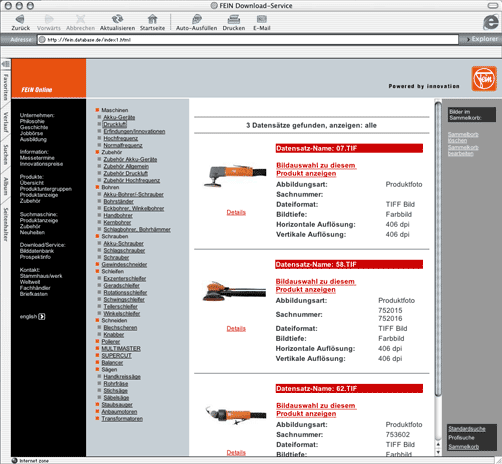Open Exzenterschleifer link
Image resolution: width=502 pixels, height=464 pixels.
[125, 278]
